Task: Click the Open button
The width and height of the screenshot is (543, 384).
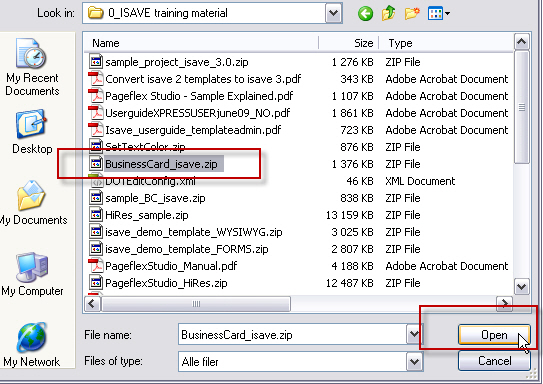Action: coord(494,335)
